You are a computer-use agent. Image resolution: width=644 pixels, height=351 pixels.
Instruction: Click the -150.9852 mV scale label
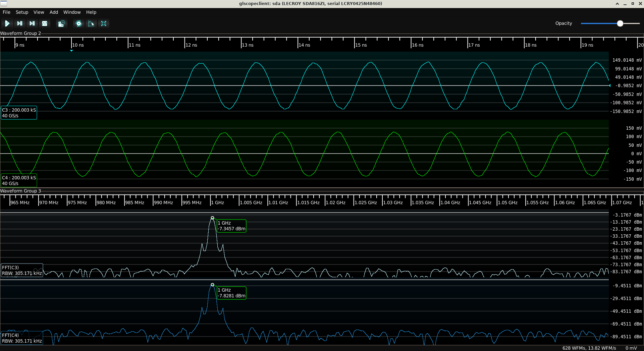(626, 111)
